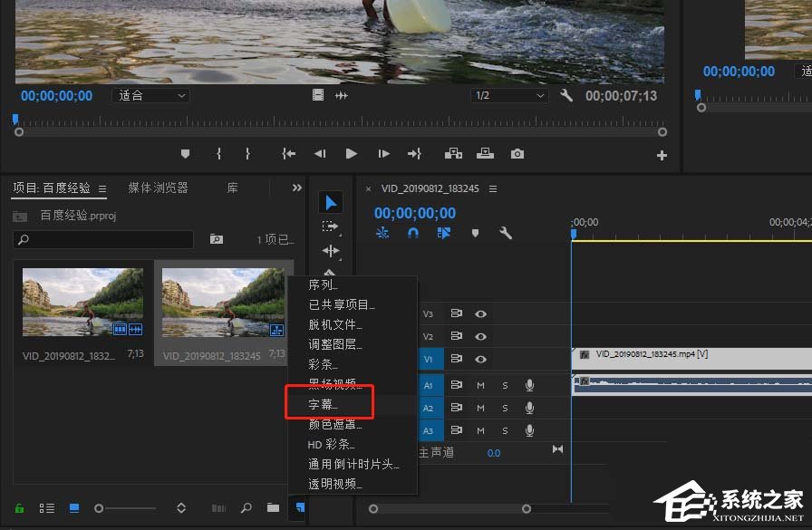Screen dimensions: 812x530
Task: Select the Selection tool in the timeline toolbar
Action: (330, 201)
